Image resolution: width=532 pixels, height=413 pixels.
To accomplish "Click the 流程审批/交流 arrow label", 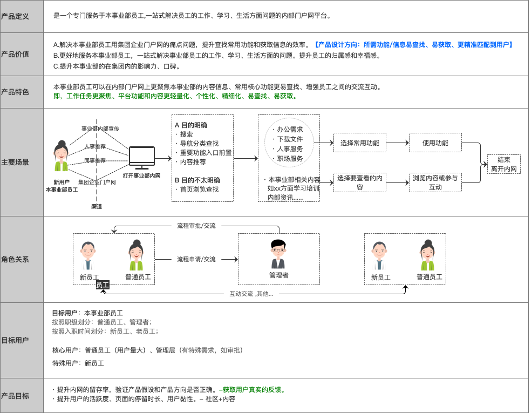I will [196, 226].
